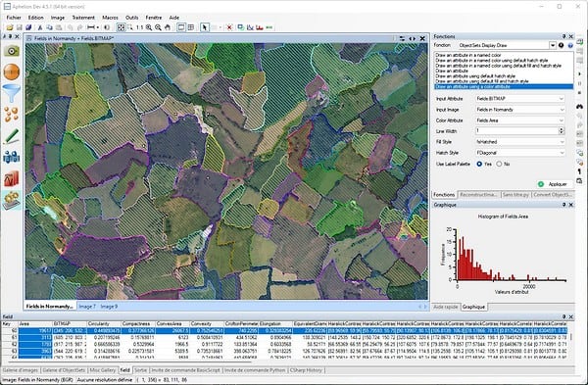Close the Fields in Normandy image window
This screenshot has width=588, height=385.
422,38
